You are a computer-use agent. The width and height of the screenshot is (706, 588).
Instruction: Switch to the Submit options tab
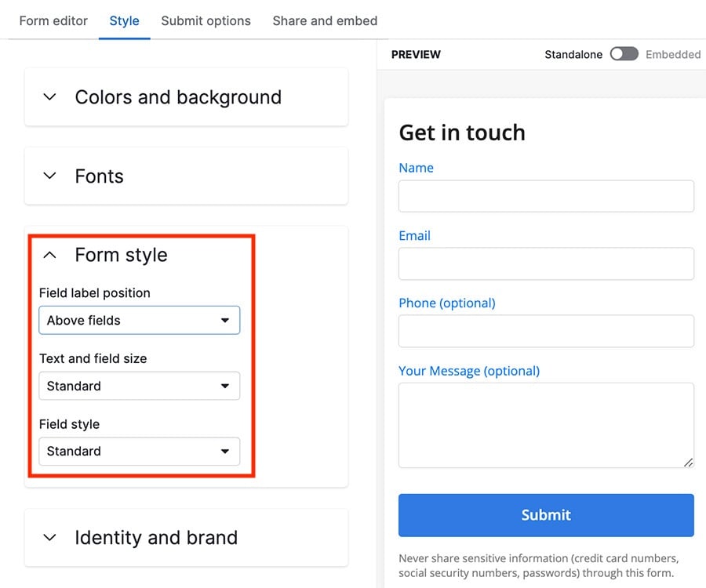coord(206,21)
